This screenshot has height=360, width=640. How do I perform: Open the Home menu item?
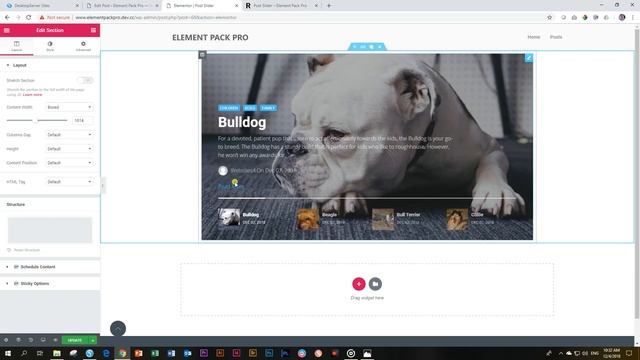pos(534,37)
